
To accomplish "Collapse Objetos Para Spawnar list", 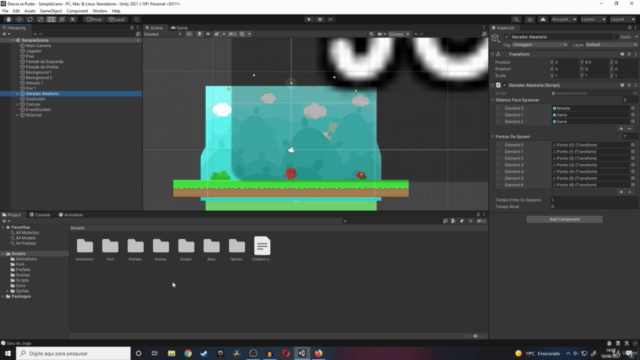I will tap(493, 100).
